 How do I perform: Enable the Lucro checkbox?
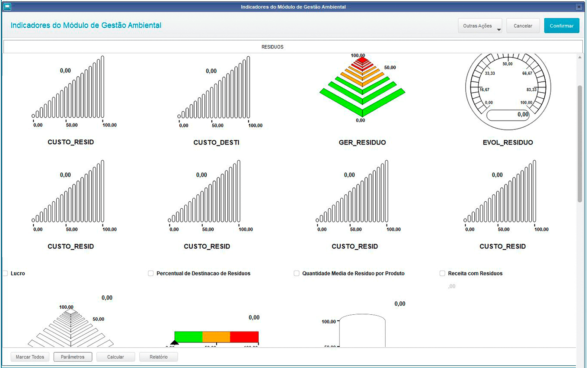coord(5,274)
